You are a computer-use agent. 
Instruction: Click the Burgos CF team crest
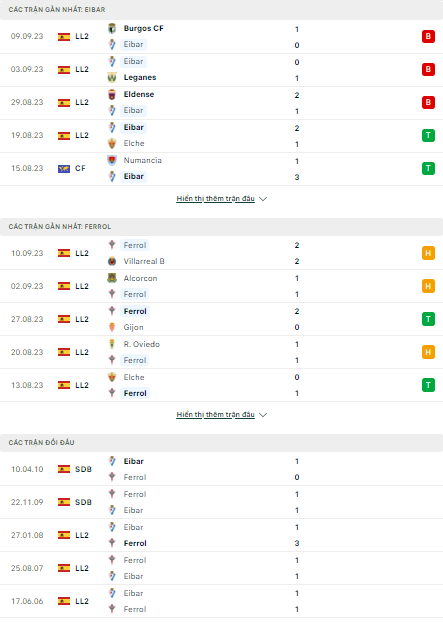112,28
